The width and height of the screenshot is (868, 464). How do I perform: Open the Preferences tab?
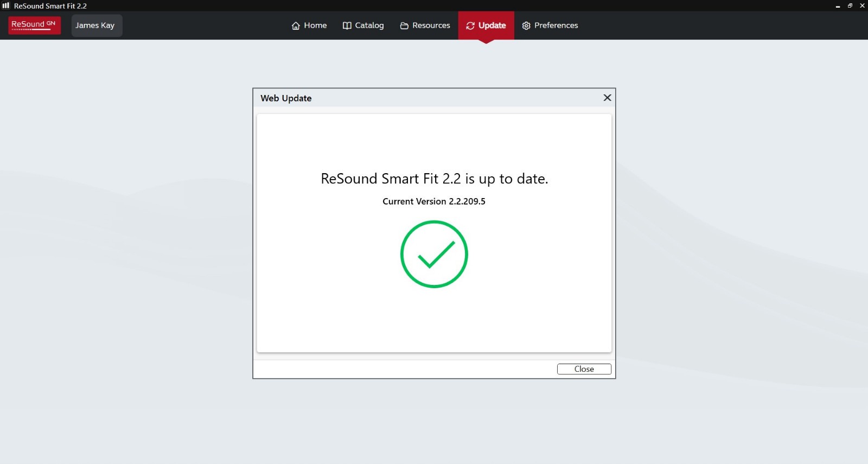[x=550, y=26]
